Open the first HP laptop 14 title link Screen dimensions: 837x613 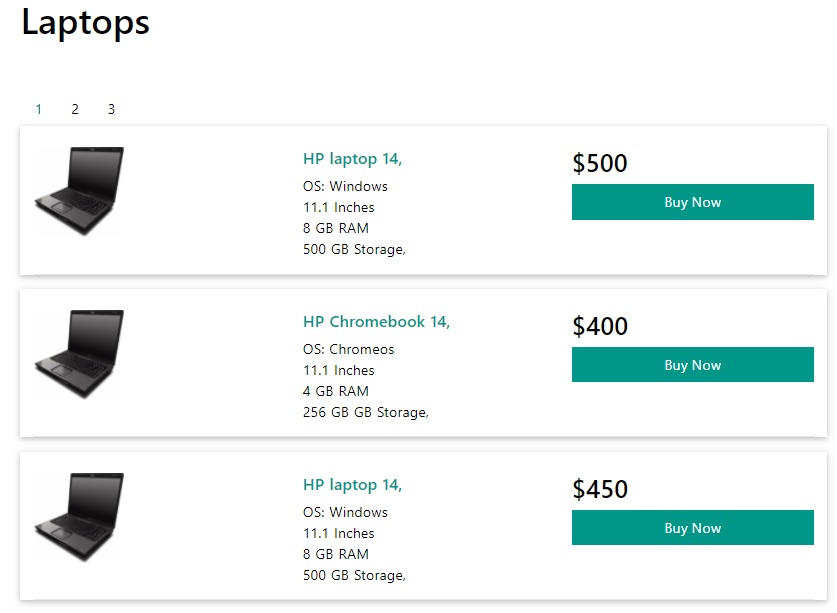pyautogui.click(x=352, y=159)
